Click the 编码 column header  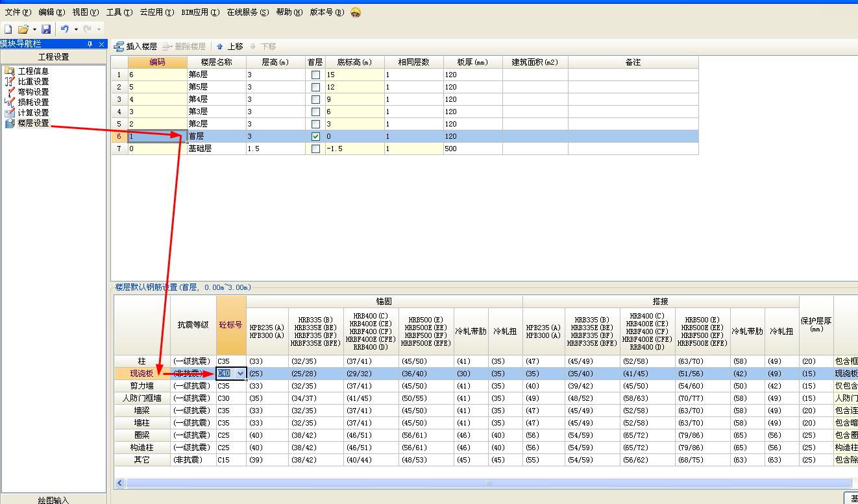click(x=157, y=62)
